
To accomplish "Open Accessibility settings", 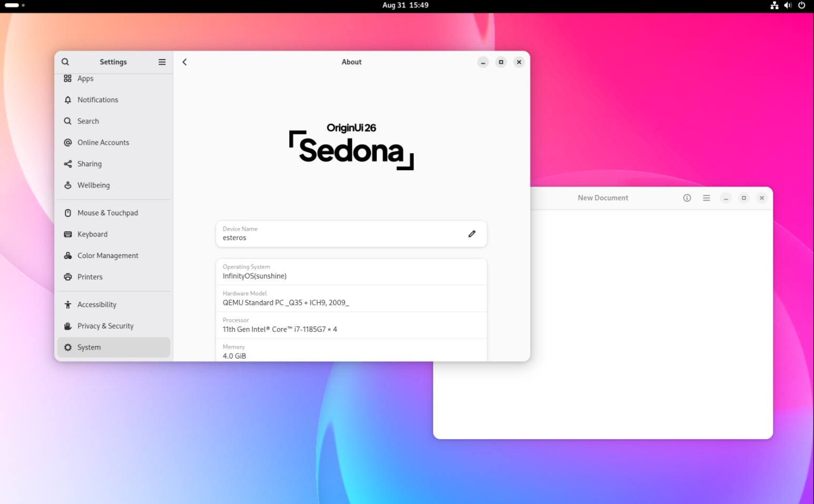I will tap(114, 304).
